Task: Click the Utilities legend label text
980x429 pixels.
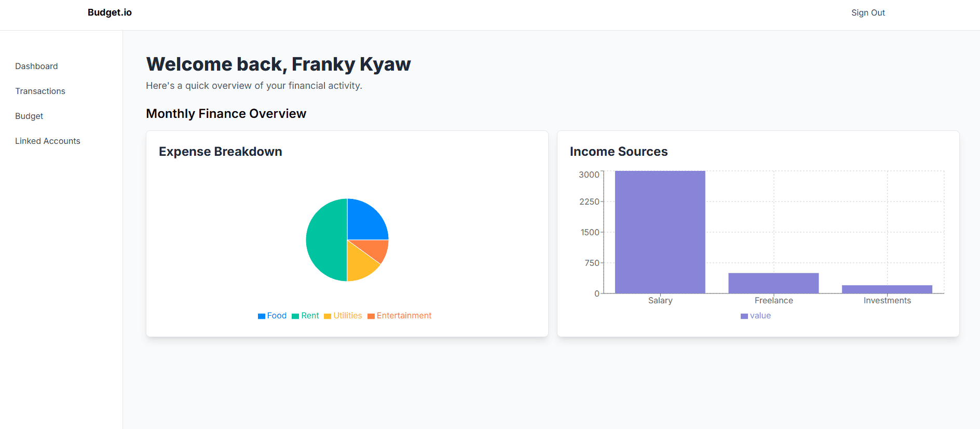Action: pos(347,316)
